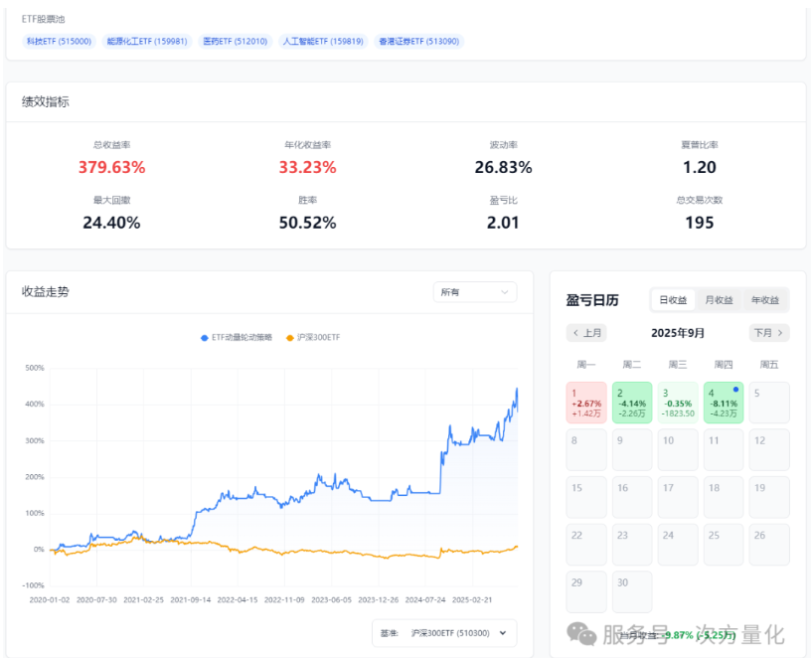812x658 pixels.
Task: Select the 能源化工ETF (159981) tag
Action: (x=147, y=42)
